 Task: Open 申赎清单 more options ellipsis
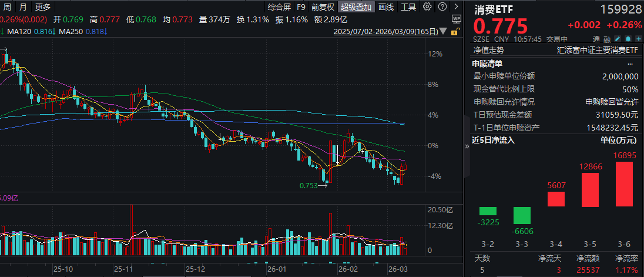631,64
